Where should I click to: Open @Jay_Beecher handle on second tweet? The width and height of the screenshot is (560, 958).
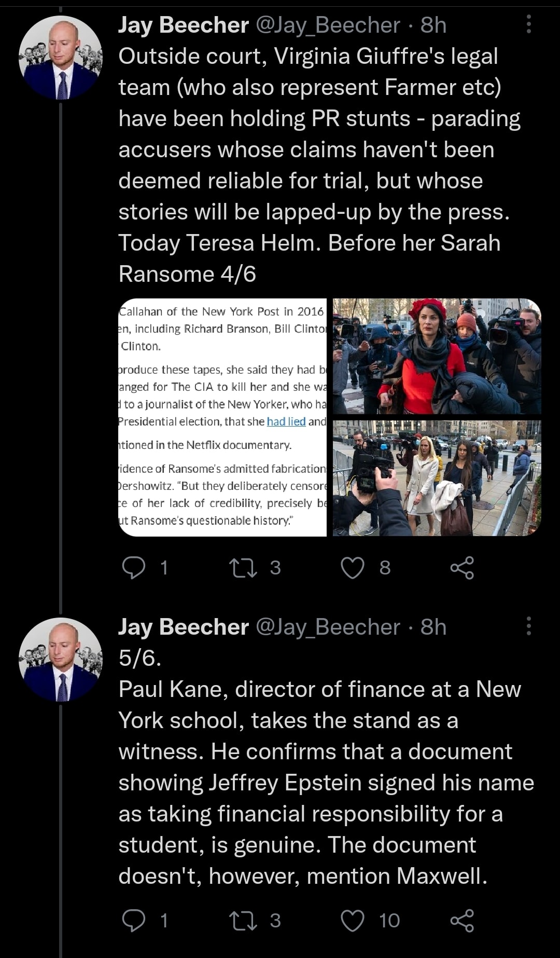coord(328,627)
